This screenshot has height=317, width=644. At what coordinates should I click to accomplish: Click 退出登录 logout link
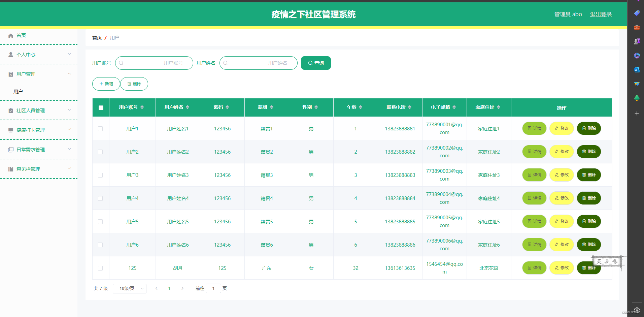point(601,14)
